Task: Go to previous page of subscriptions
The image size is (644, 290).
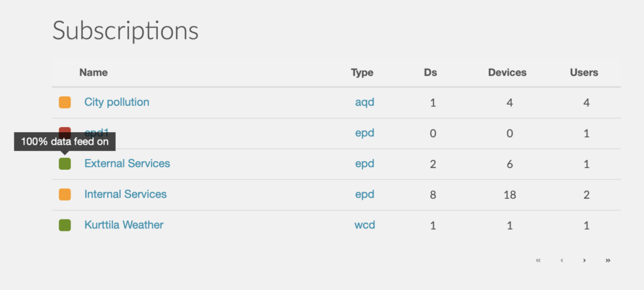Action: [x=562, y=260]
